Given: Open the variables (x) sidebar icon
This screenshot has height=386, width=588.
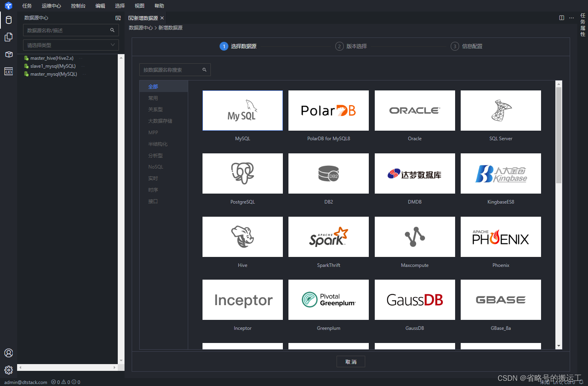Looking at the screenshot, I should click(x=8, y=71).
